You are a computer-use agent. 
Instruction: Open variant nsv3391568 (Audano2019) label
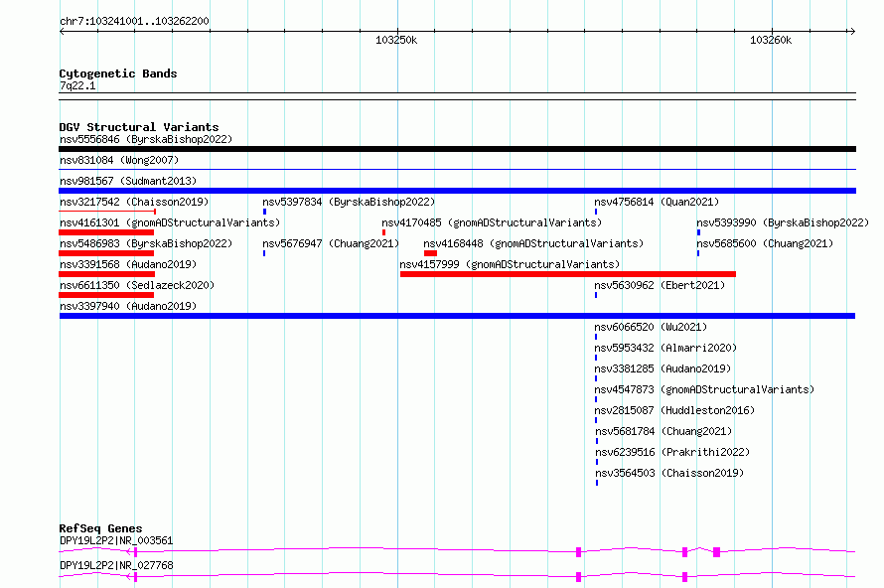pos(128,264)
